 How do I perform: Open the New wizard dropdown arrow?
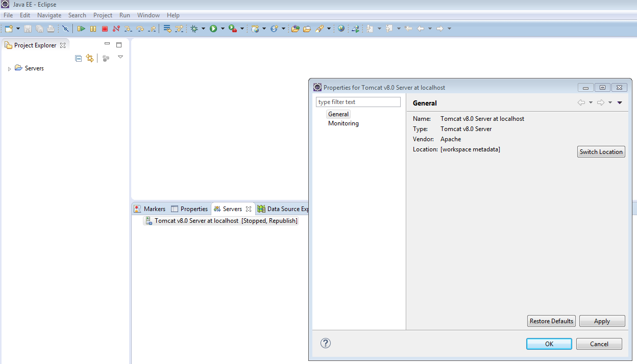pos(18,29)
